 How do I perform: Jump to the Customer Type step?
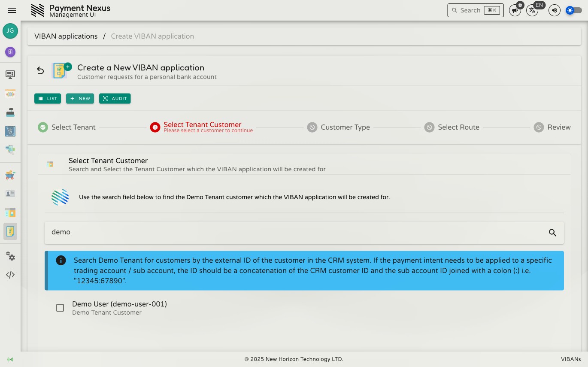338,127
